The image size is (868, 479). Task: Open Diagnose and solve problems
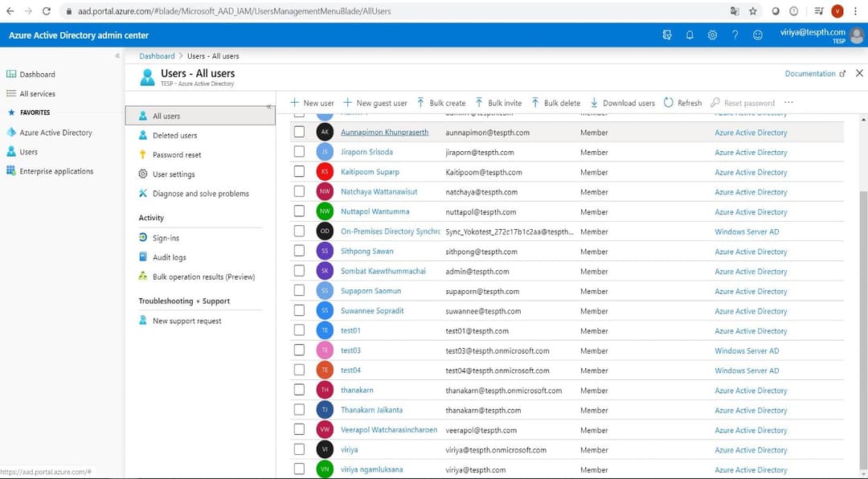click(200, 193)
